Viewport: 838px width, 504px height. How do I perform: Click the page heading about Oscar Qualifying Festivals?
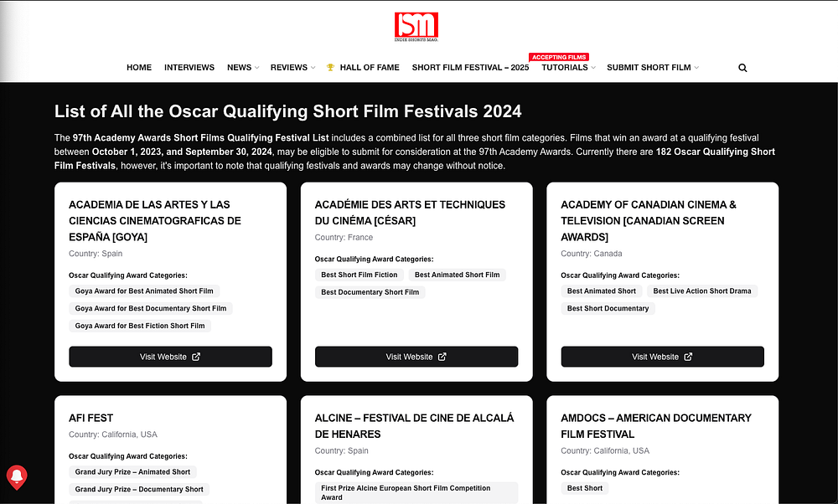tap(287, 111)
